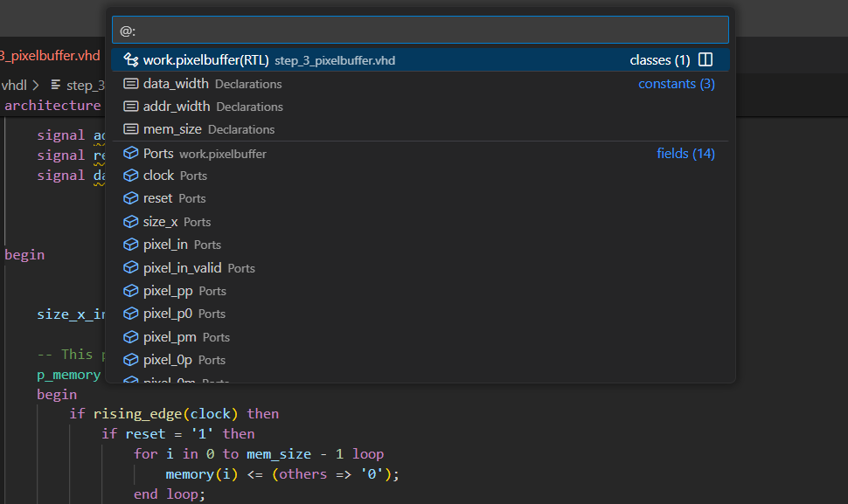848x504 pixels.
Task: Choose the pixel_p0 port entry
Action: pos(168,314)
